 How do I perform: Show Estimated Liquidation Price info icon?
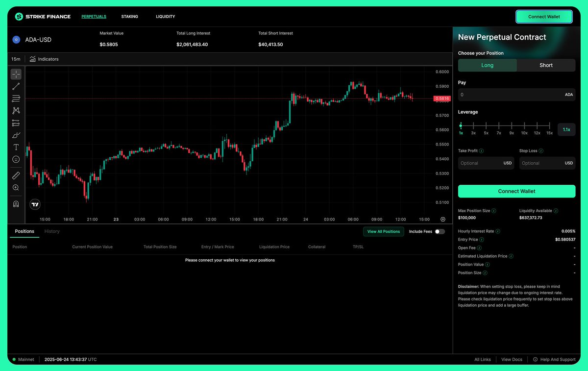click(x=511, y=256)
